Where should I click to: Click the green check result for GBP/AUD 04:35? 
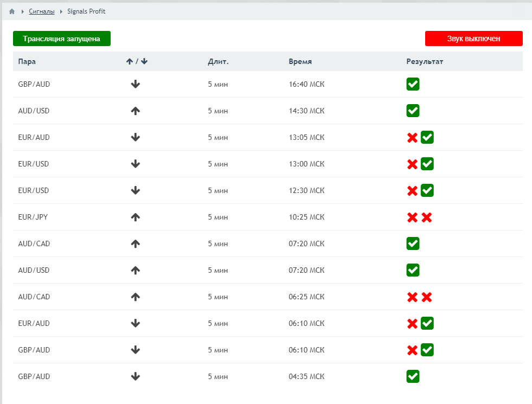(x=413, y=376)
